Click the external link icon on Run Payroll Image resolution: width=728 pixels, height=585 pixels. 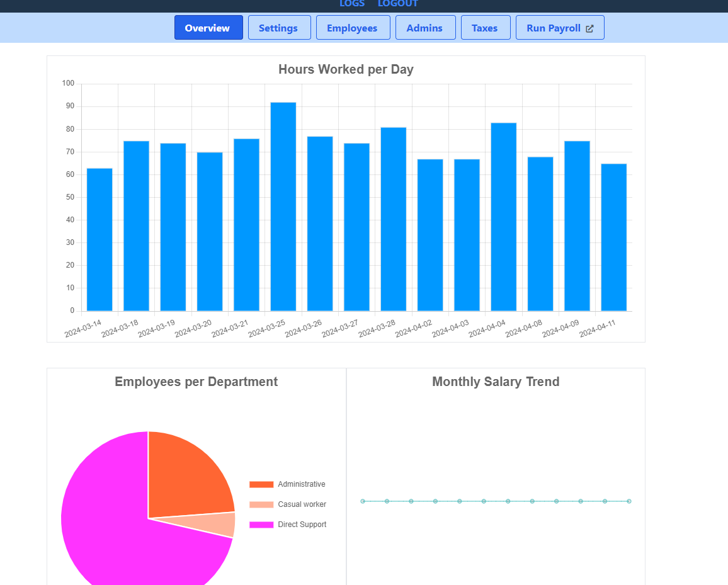pos(589,28)
